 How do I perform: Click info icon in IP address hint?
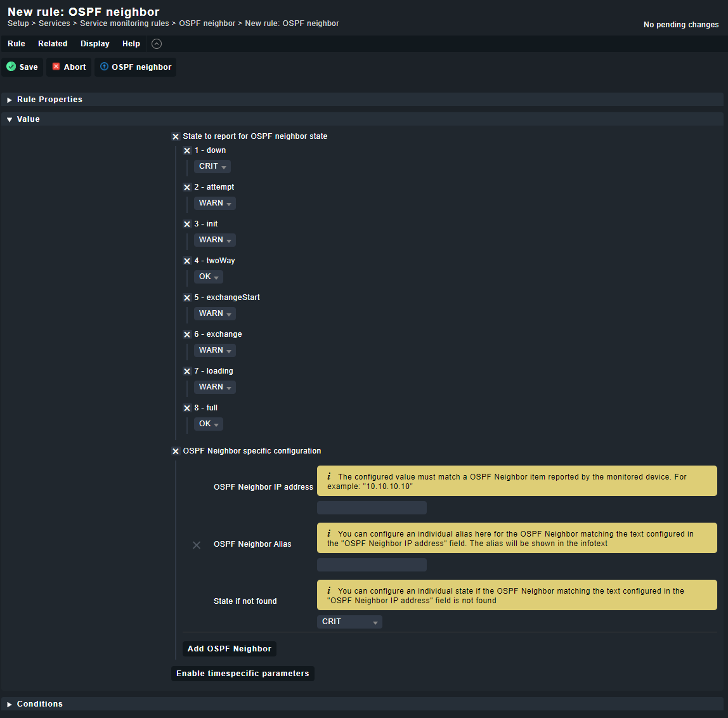(328, 476)
